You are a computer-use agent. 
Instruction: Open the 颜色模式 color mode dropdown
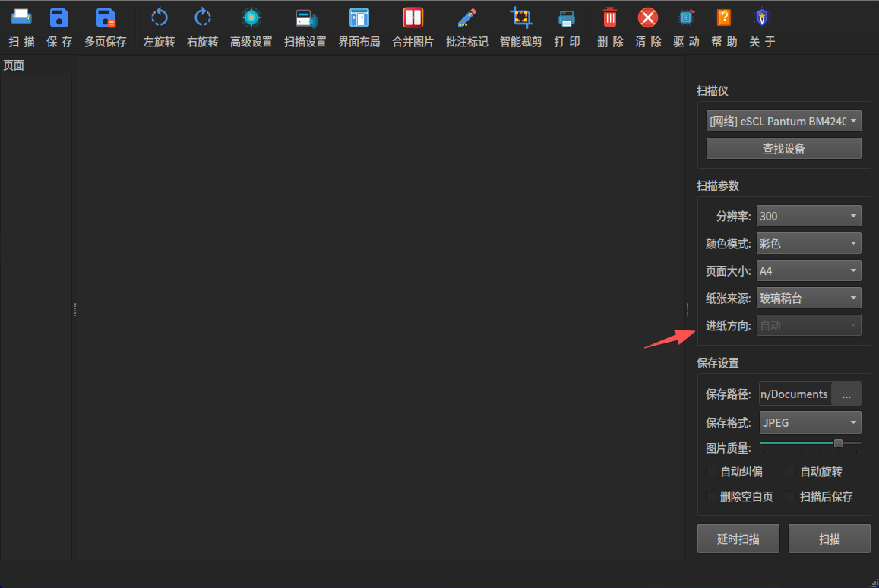click(x=809, y=243)
